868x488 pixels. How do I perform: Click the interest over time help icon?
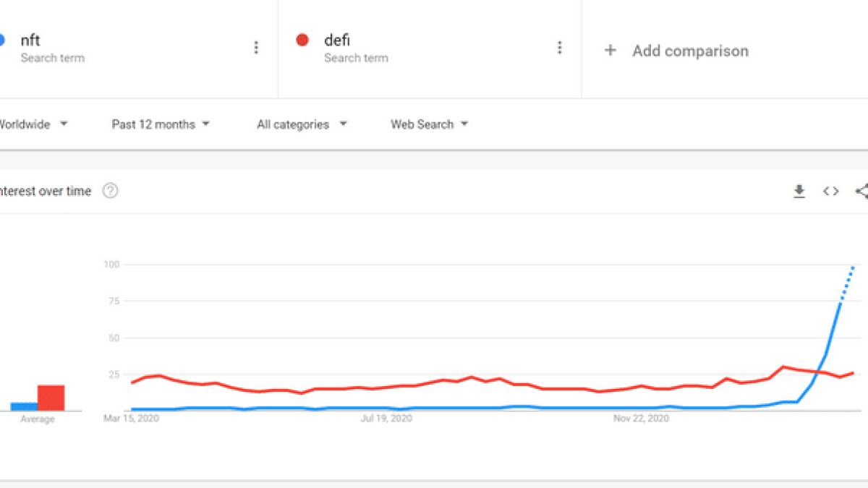click(x=110, y=191)
